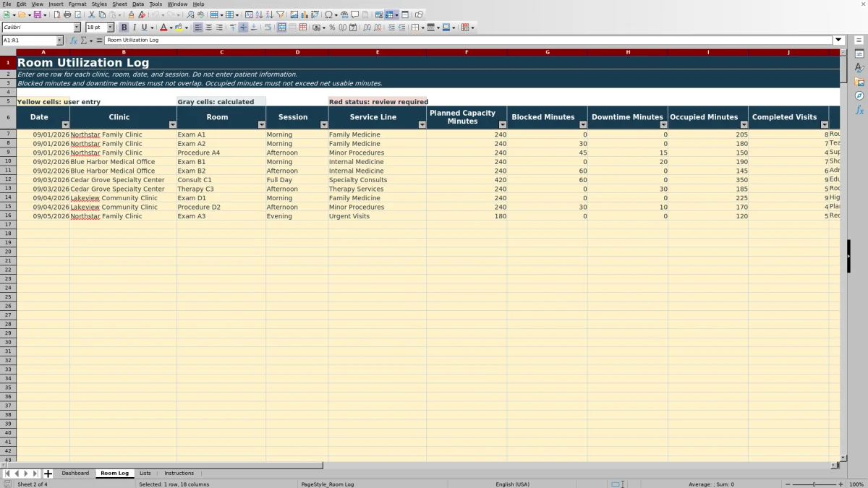Click the last sheet navigation arrow
The width and height of the screenshot is (868, 488).
click(x=35, y=474)
